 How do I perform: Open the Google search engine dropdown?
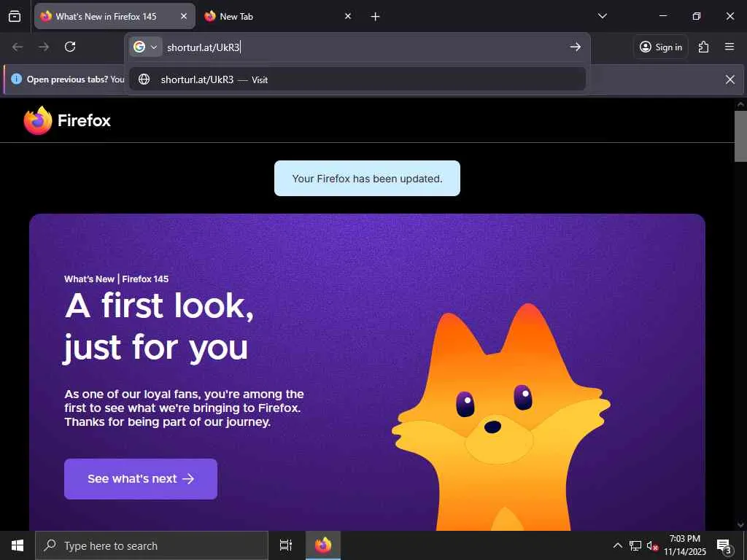(x=146, y=47)
